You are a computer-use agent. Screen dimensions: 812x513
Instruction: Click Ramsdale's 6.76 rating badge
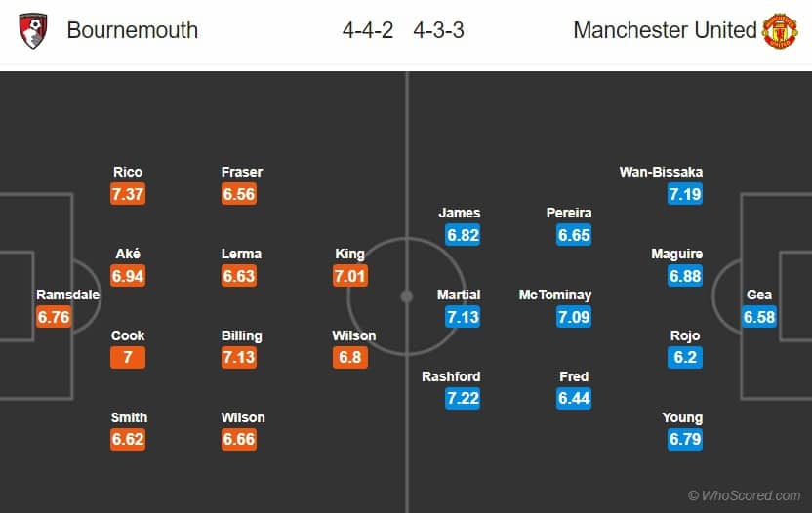54,317
